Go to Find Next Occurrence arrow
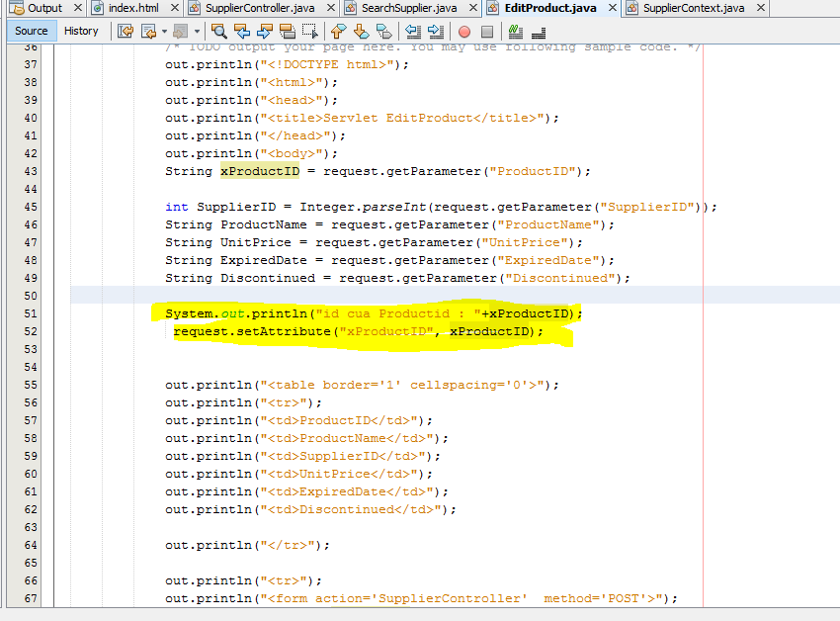840x621 pixels. [264, 31]
